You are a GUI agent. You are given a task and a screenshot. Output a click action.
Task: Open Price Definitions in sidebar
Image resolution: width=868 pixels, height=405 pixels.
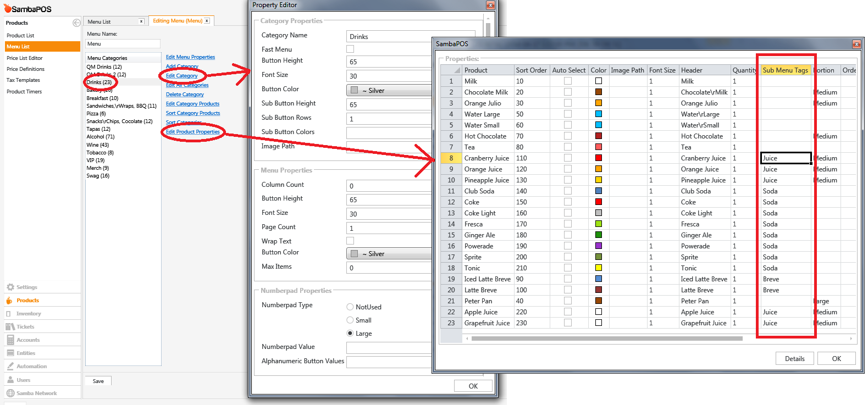tap(25, 69)
